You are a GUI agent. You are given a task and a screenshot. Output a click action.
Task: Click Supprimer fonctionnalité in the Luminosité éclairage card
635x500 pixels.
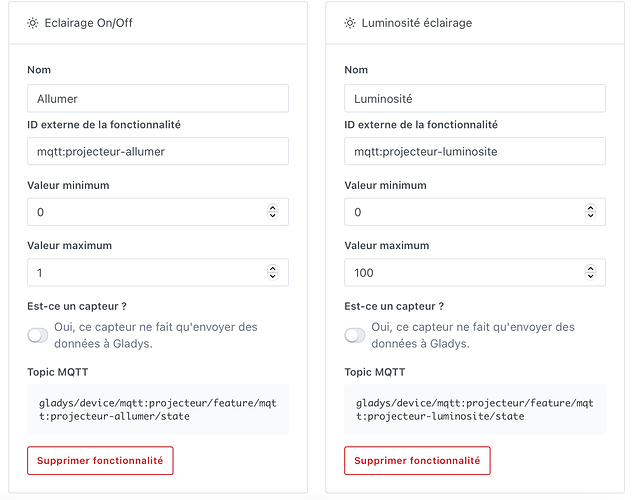point(417,460)
